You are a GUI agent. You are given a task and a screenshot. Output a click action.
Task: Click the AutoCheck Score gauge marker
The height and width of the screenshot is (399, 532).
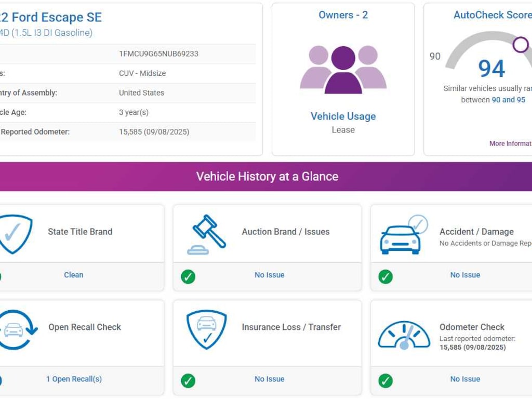(x=521, y=45)
